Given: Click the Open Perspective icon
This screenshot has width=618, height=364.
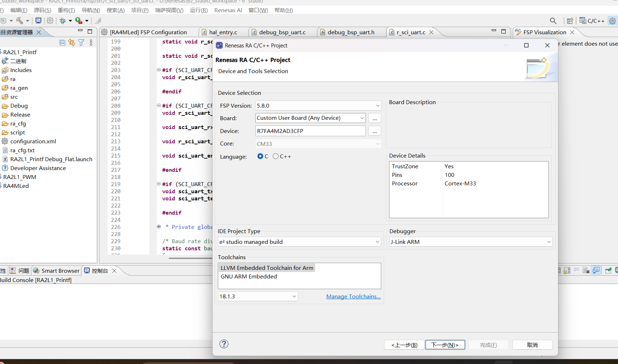Looking at the screenshot, I should [570, 21].
